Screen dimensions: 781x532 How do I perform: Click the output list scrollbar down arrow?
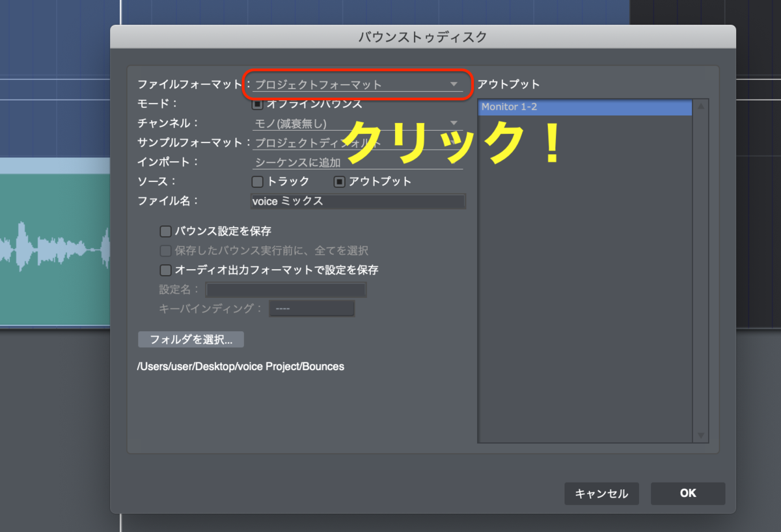click(701, 436)
